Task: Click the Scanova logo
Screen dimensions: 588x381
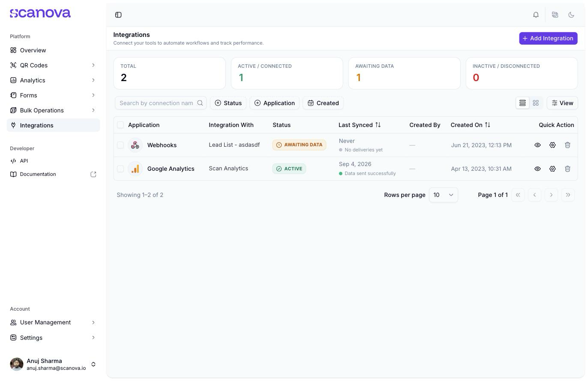Action: [40, 13]
